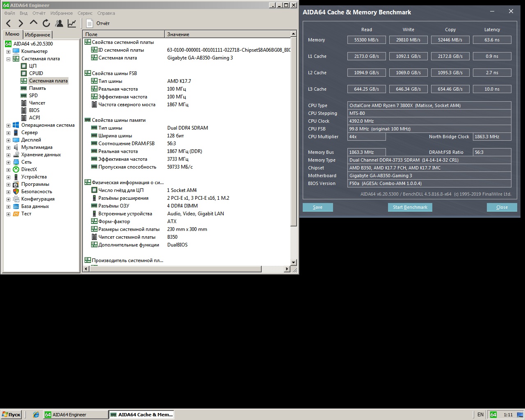Click the Мультимедиа speaker icon
Image resolution: width=525 pixels, height=420 pixels.
16,147
